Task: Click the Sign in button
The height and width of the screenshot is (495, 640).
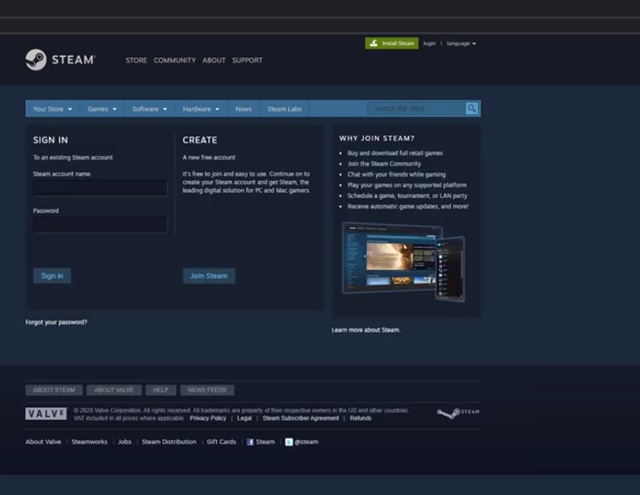Action: pyautogui.click(x=52, y=276)
